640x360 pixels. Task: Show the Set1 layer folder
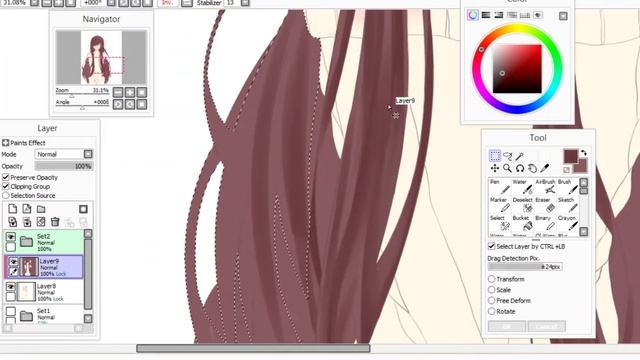pos(11,312)
